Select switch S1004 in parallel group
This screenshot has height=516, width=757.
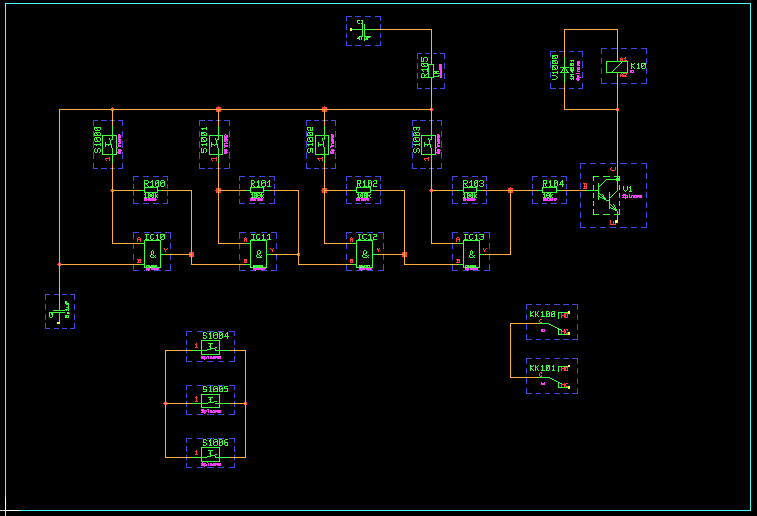(210, 347)
